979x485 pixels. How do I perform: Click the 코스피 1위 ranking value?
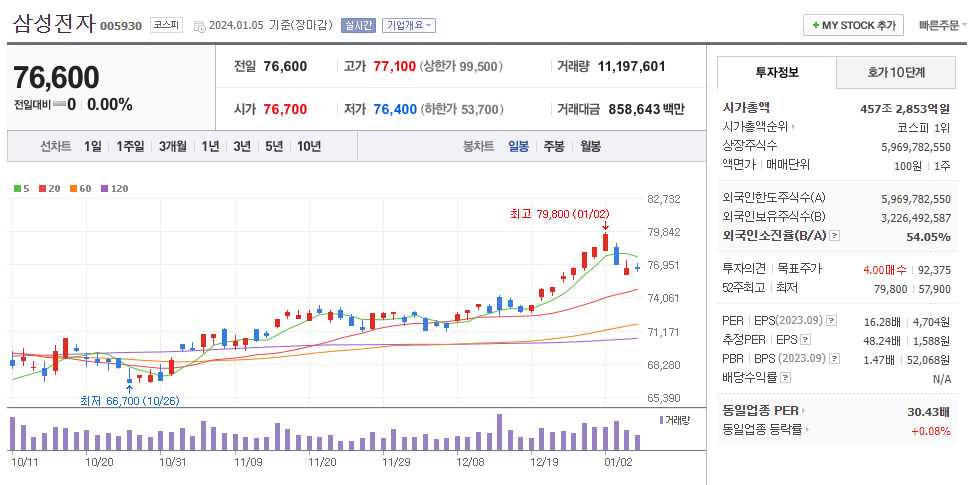(923, 128)
